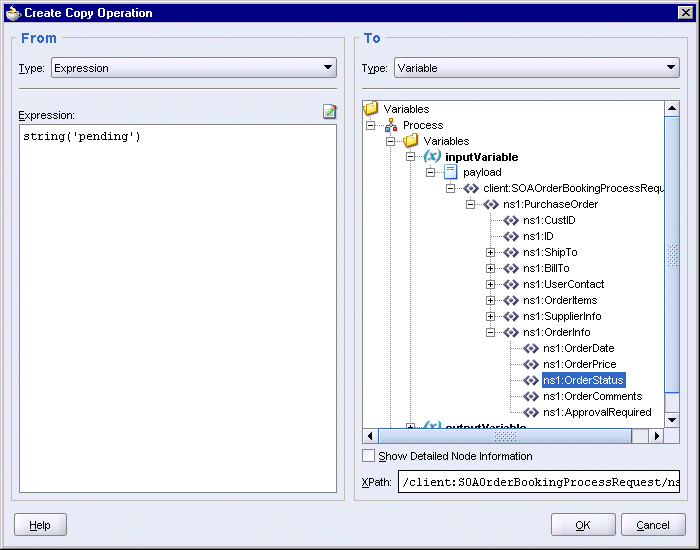
Task: Collapse the inputVariable node
Action: click(x=411, y=157)
